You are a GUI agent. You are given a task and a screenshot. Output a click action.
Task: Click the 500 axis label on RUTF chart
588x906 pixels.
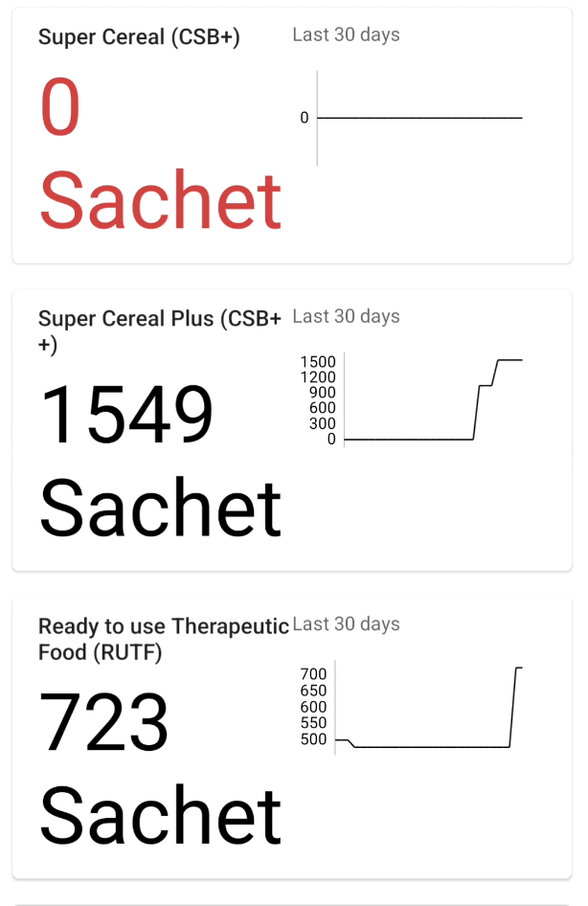(314, 739)
